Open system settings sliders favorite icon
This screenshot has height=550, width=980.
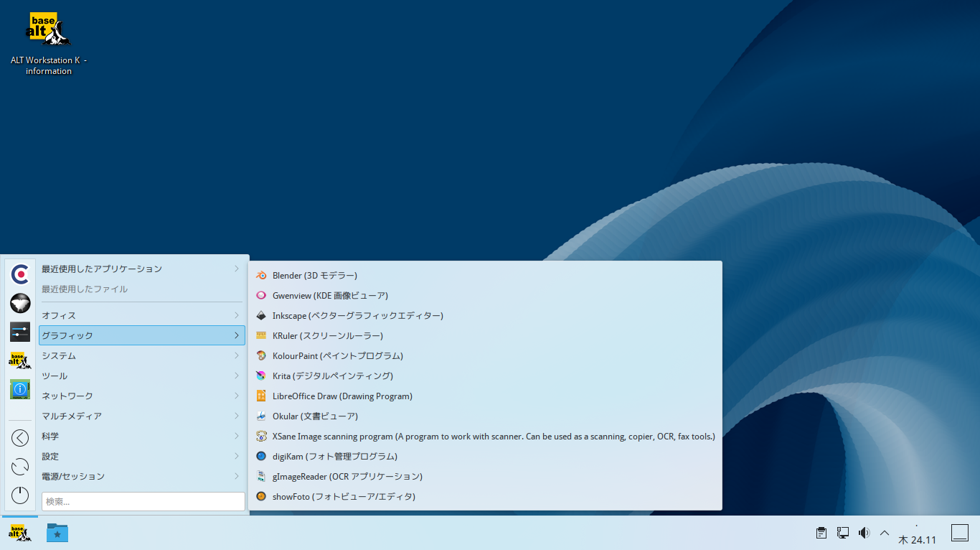20,332
